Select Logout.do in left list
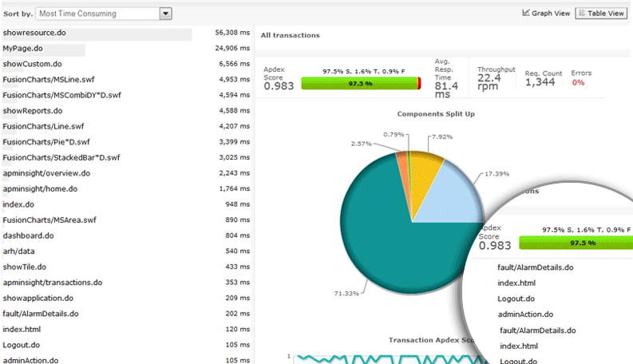 (x=22, y=345)
